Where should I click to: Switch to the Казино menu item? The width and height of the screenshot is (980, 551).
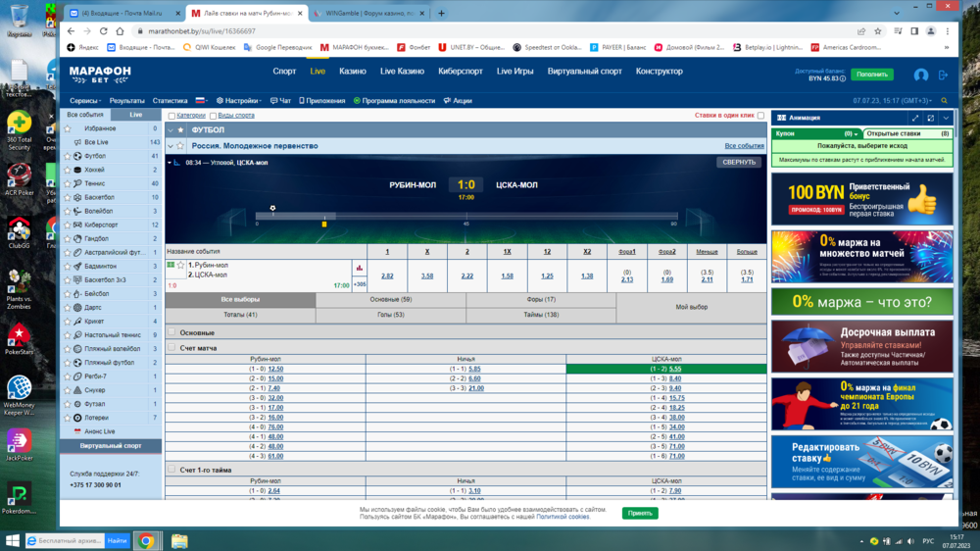[x=352, y=72]
